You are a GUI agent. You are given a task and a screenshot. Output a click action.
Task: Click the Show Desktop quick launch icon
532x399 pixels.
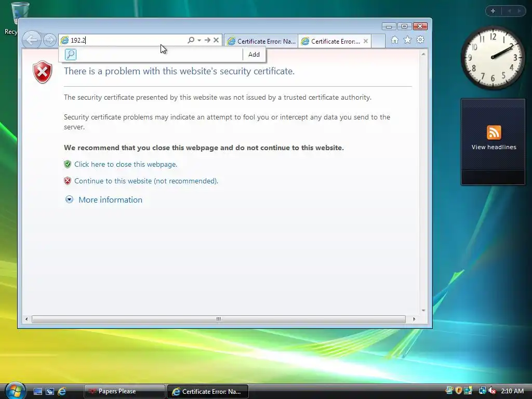(x=37, y=392)
